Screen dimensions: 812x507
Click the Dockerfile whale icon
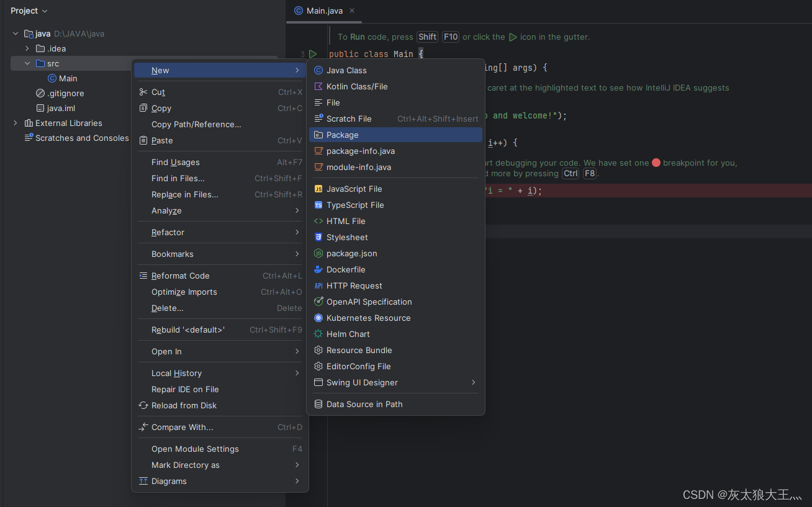[x=318, y=269]
